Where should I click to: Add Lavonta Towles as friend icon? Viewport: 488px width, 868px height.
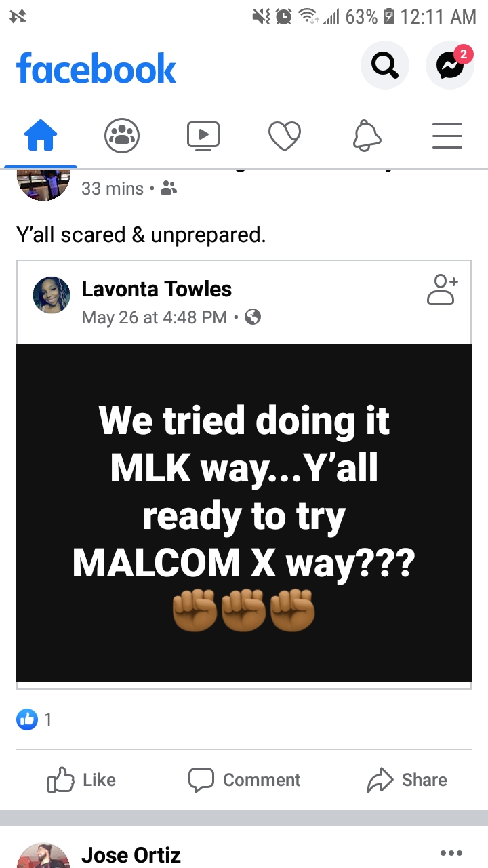pyautogui.click(x=443, y=290)
